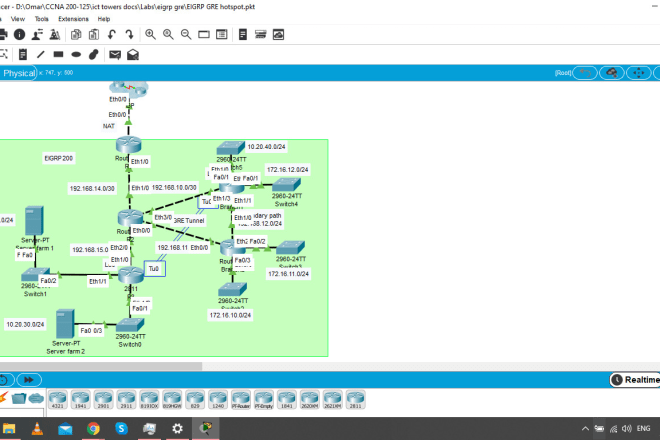The image size is (660, 440).
Task: Select the Server farm 2 server device
Action: [65, 323]
